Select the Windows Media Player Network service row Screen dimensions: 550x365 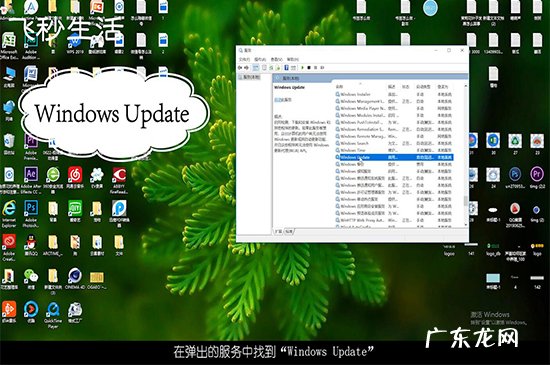394,108
